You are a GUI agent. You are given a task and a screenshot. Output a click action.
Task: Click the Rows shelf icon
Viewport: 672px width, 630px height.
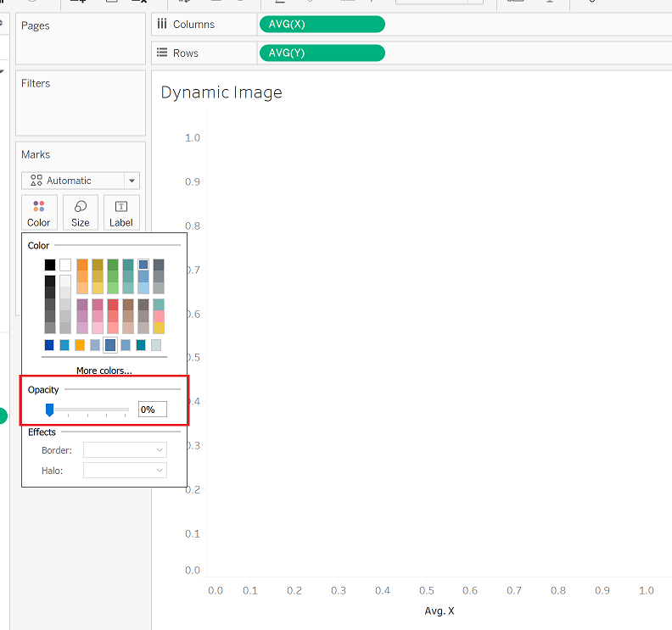click(x=161, y=53)
